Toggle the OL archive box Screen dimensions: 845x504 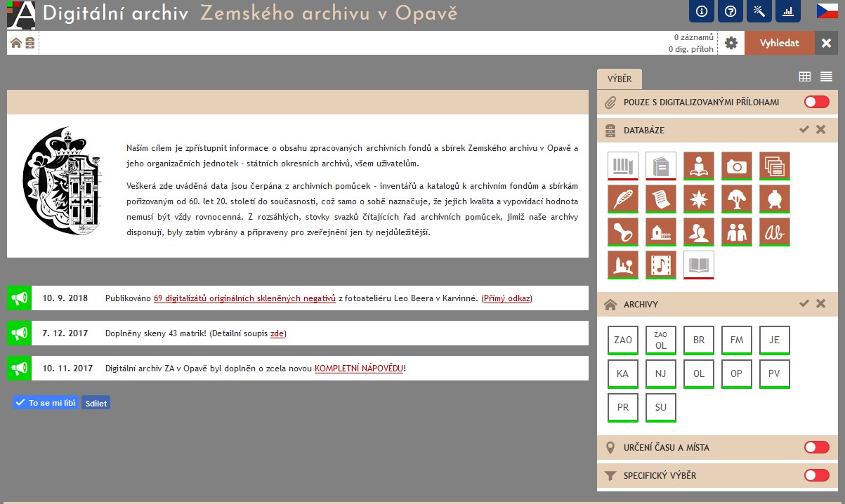click(699, 374)
